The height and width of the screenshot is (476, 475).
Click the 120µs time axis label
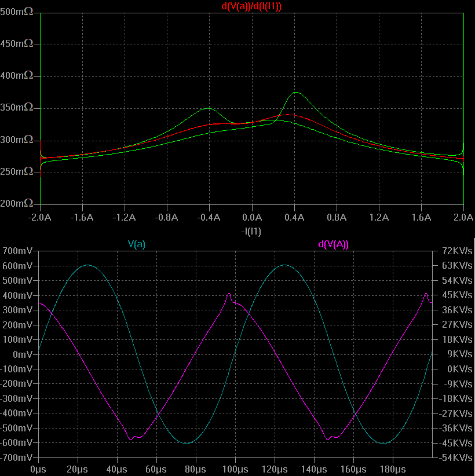[x=275, y=470]
